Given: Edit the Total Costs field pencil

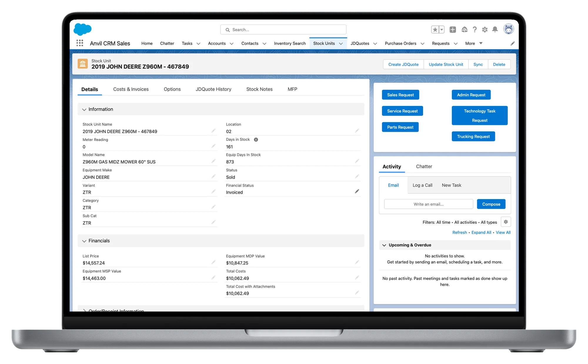Looking at the screenshot, I should 357,278.
